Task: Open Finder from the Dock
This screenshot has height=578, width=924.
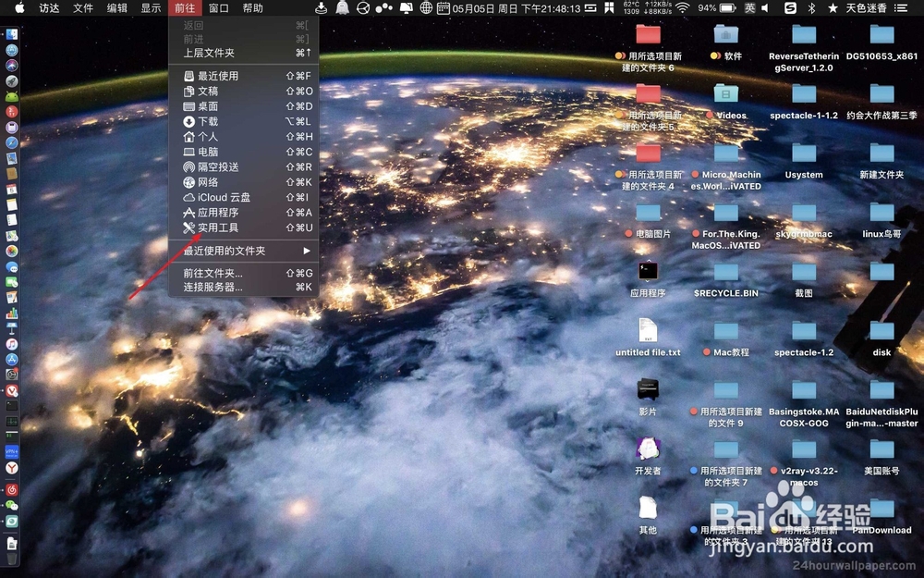Action: pos(12,35)
